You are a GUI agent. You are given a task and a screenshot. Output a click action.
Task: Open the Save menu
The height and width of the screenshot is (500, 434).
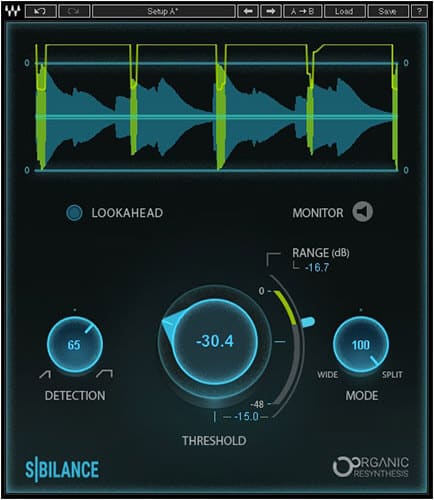coord(387,12)
